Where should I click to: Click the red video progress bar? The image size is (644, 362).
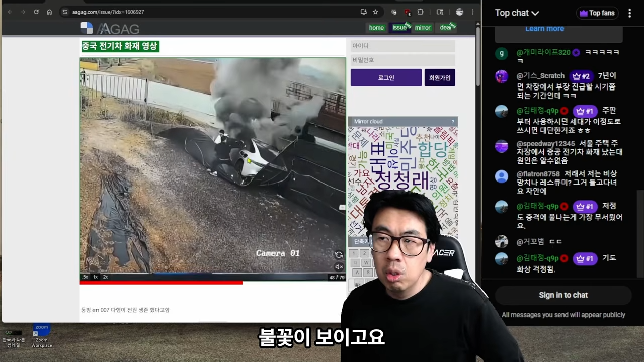pos(161,283)
